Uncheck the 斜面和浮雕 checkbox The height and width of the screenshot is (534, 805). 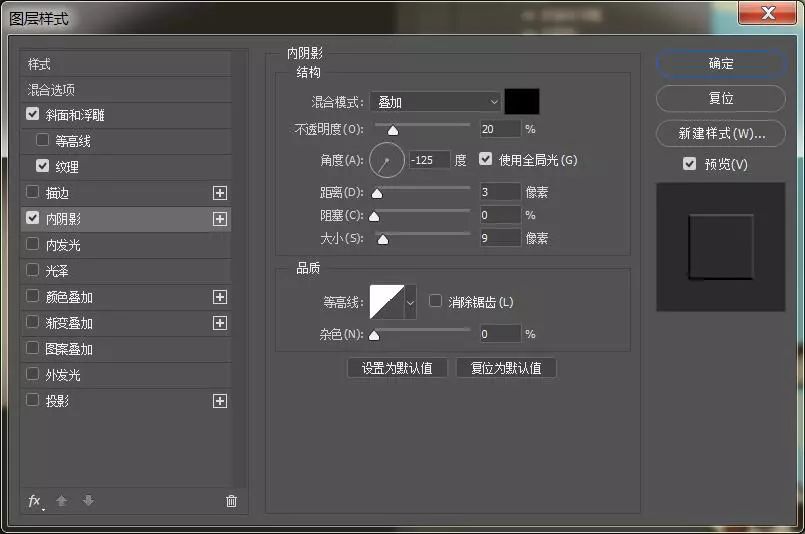tap(33, 115)
